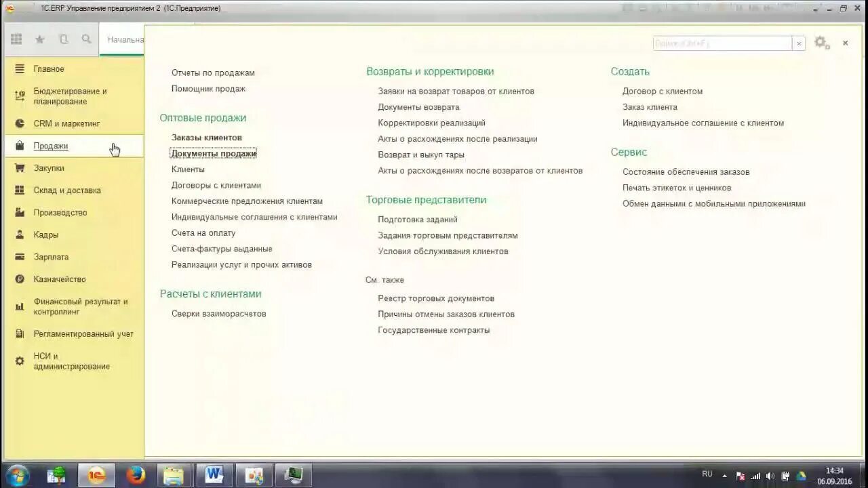The width and height of the screenshot is (868, 488).
Task: Launch Помощник продаж
Action: 208,89
